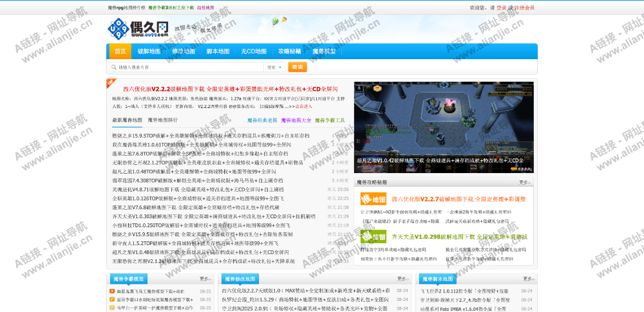
Task: Open the 魔兽地图大全 link
Action: (x=296, y=120)
